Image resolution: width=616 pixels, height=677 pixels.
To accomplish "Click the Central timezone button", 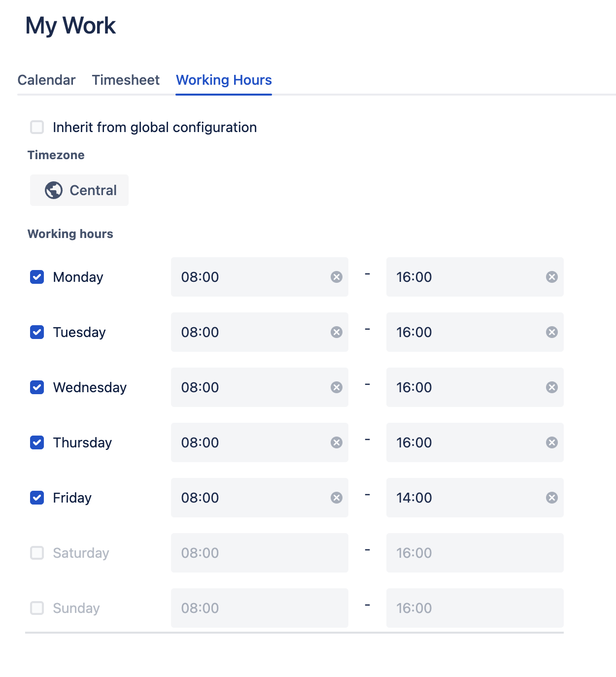I will (x=79, y=190).
